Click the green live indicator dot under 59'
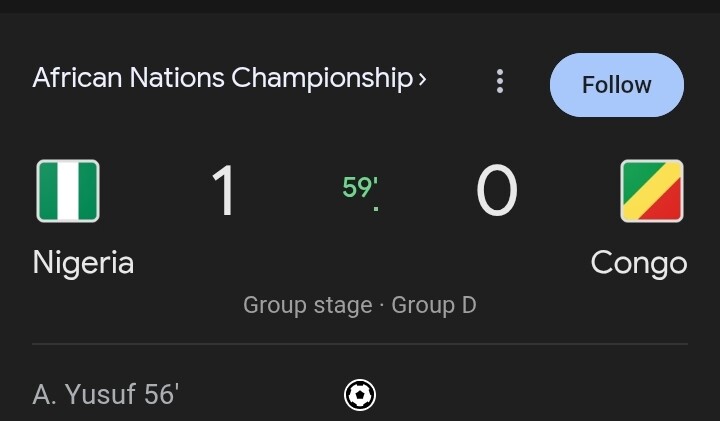 pyautogui.click(x=376, y=209)
